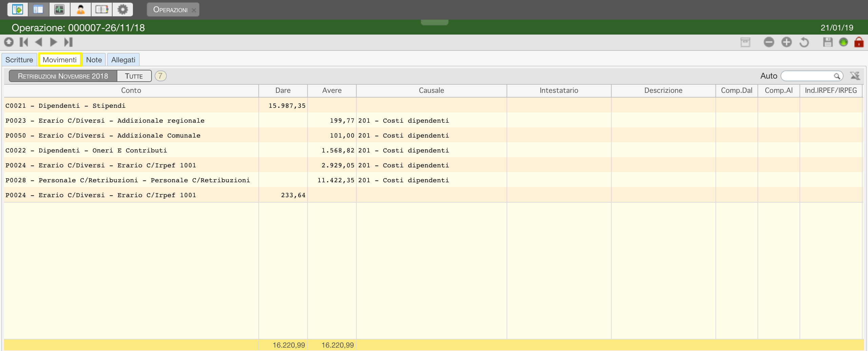Click the Operazione: 000007-26/11/18 title
The width and height of the screenshot is (868, 351).
[78, 28]
